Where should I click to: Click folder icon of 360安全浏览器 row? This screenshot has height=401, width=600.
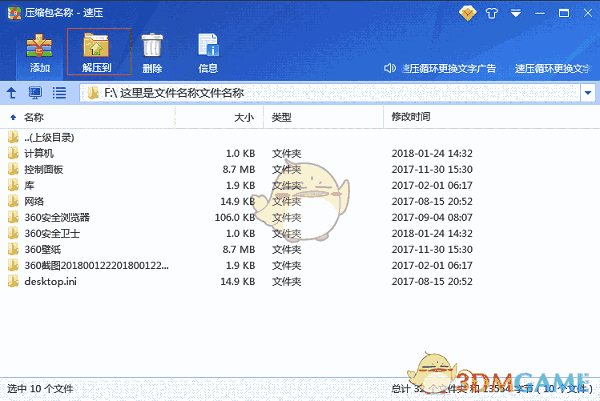pos(13,217)
